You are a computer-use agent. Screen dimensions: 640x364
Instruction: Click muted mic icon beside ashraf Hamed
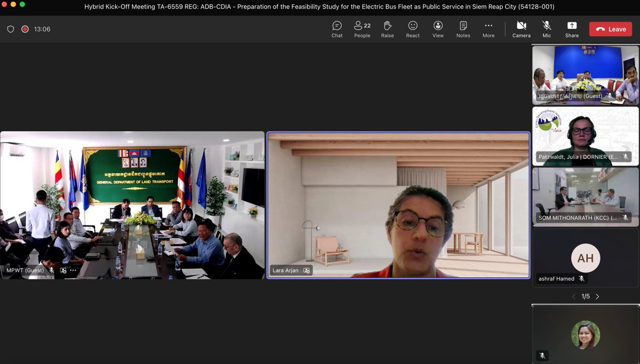tap(581, 278)
